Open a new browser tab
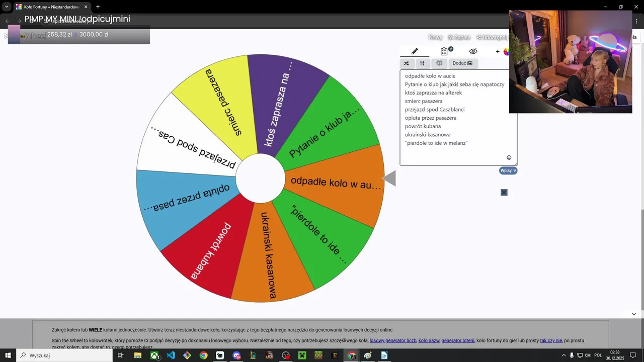 [98, 7]
